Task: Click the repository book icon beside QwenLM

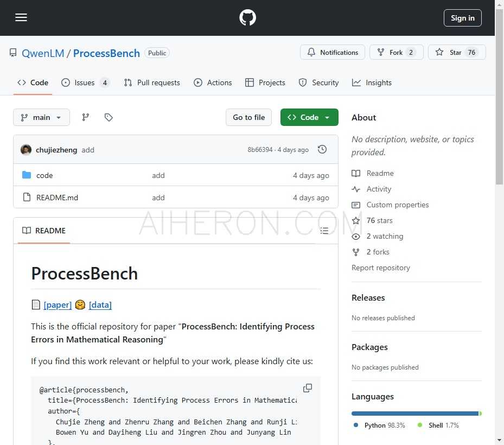Action: coord(13,53)
